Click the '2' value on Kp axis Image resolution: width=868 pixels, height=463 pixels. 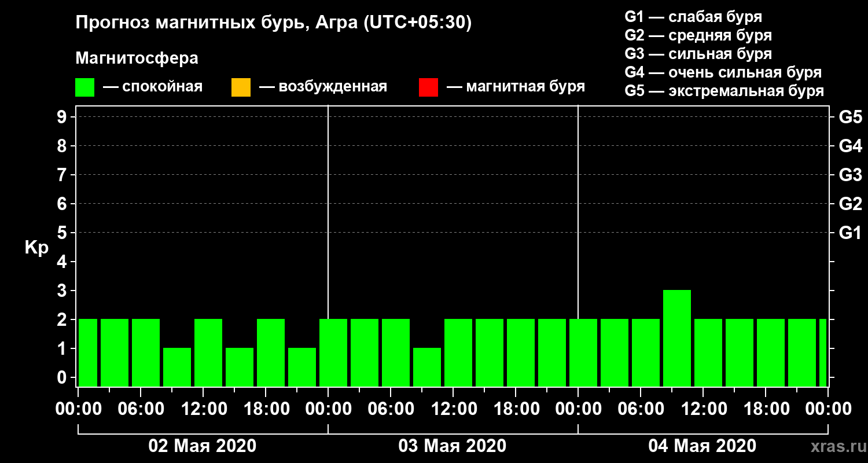pos(63,319)
